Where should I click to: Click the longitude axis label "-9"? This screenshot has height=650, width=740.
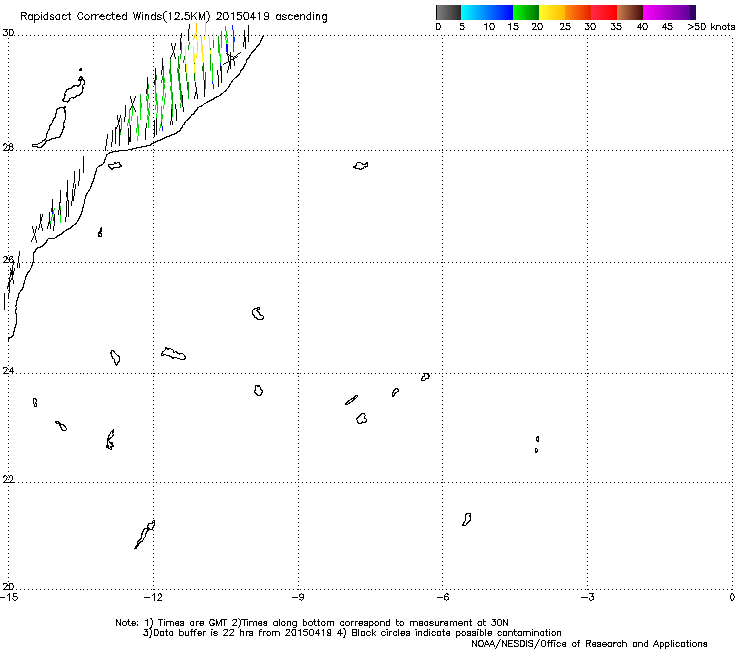tap(298, 597)
